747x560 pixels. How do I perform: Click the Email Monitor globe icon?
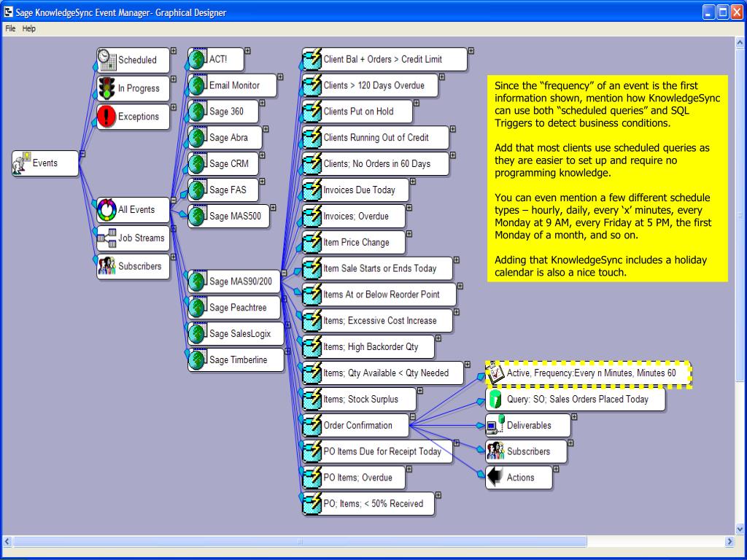(x=197, y=86)
